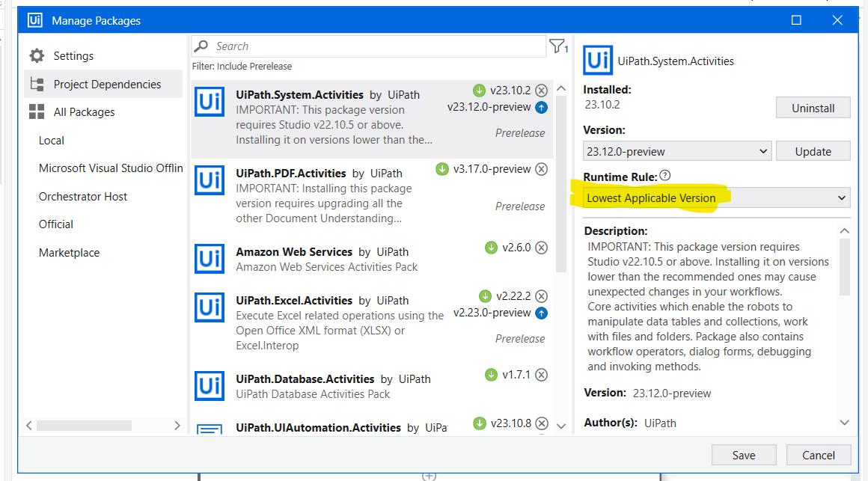Select the UiPath.Excel.Activities package title

tap(294, 301)
